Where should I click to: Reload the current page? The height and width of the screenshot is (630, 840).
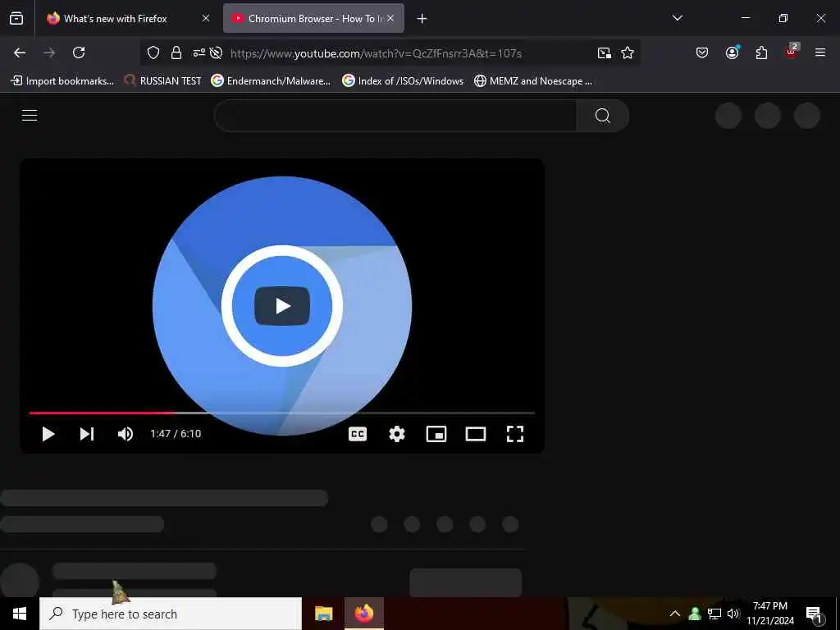(79, 52)
